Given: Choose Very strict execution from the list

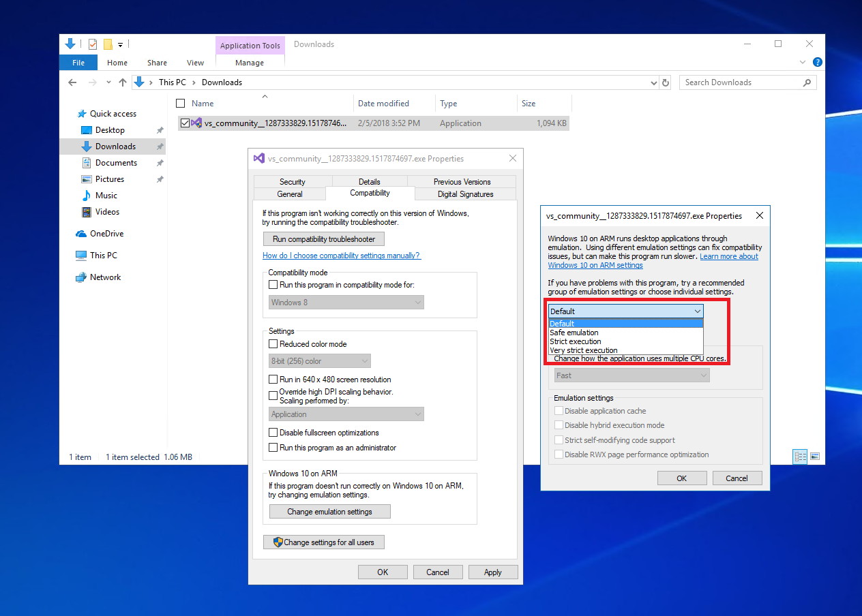Looking at the screenshot, I should tap(625, 350).
